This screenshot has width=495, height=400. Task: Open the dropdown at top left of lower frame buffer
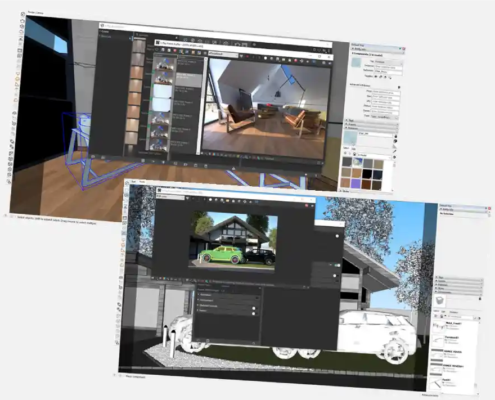click(170, 197)
